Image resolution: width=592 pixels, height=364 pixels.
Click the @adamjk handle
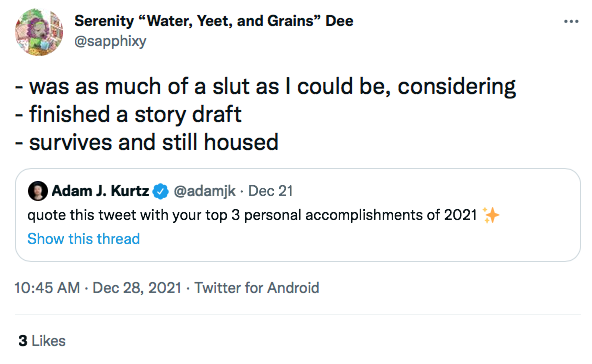pos(205,191)
